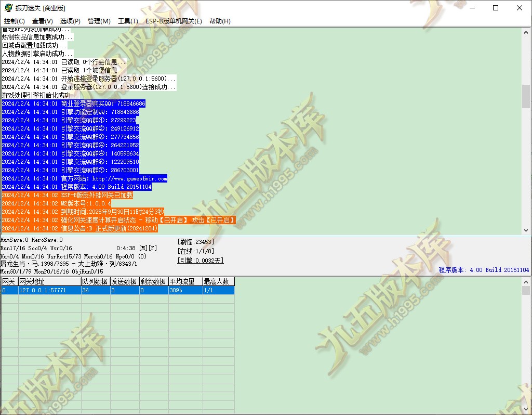
Task: Click the HumSave:0 HeroSave:0 status line
Action: pos(32,240)
